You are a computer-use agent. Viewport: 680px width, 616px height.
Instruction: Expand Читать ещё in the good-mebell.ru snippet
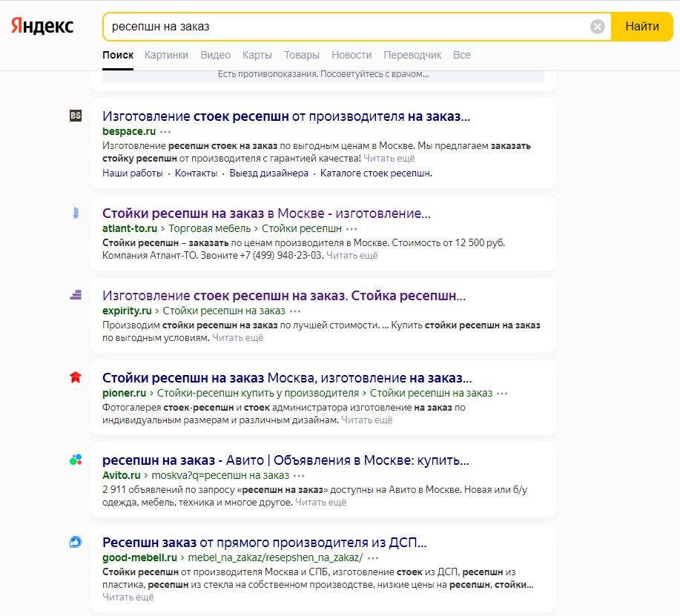tap(128, 597)
